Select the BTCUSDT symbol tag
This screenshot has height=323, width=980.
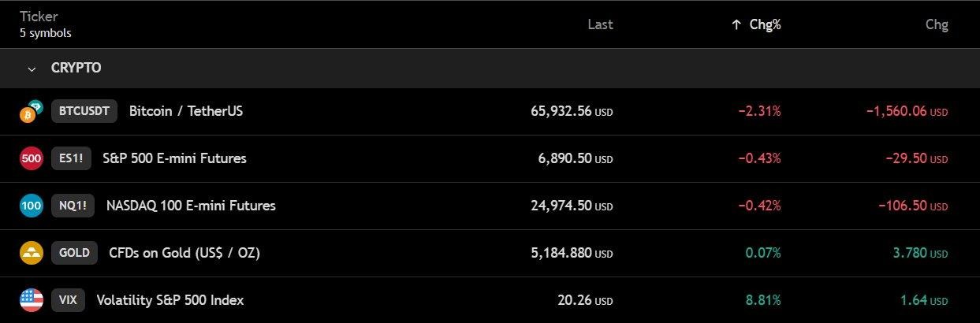pos(84,111)
